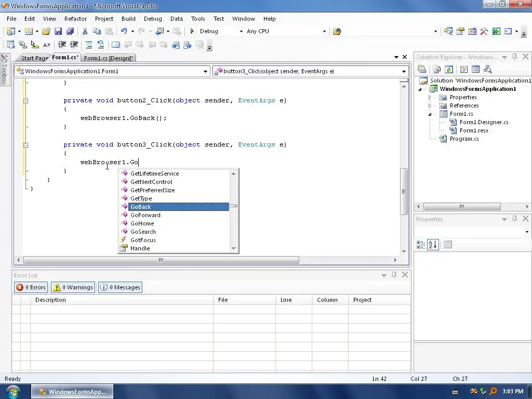Uncomment the selected lines icon

pyautogui.click(x=101, y=45)
